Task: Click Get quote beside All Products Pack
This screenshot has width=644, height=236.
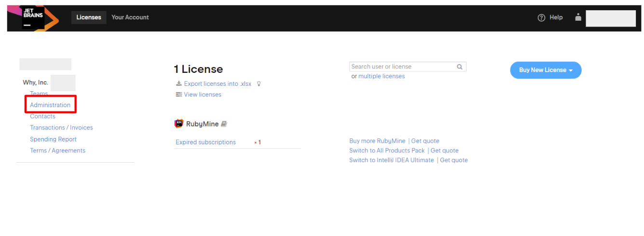Action: point(444,151)
